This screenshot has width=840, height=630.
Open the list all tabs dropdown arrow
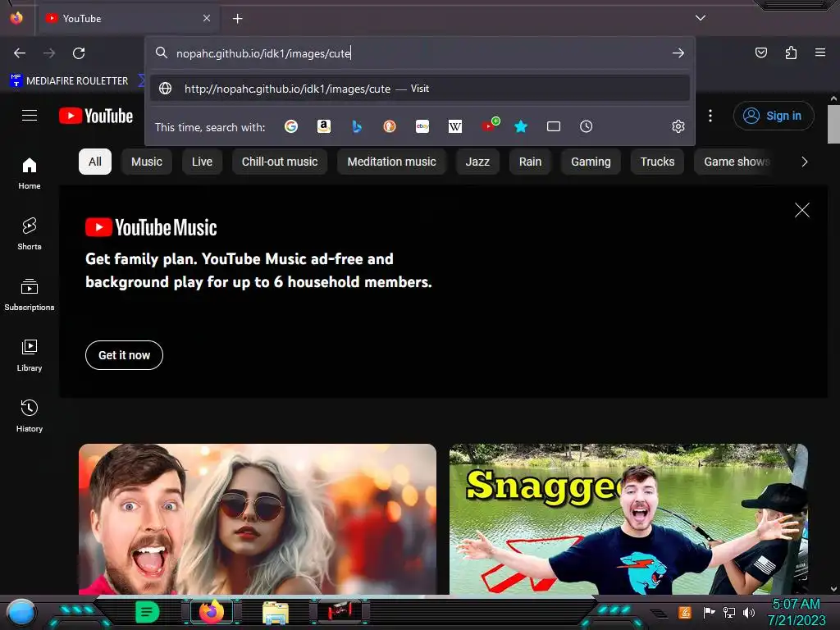click(700, 18)
